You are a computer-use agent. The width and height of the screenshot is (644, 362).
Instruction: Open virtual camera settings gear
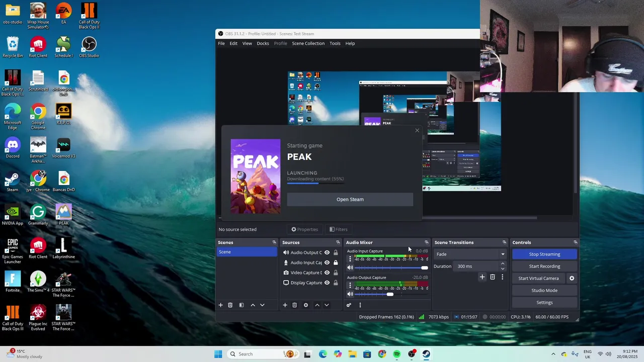click(572, 278)
